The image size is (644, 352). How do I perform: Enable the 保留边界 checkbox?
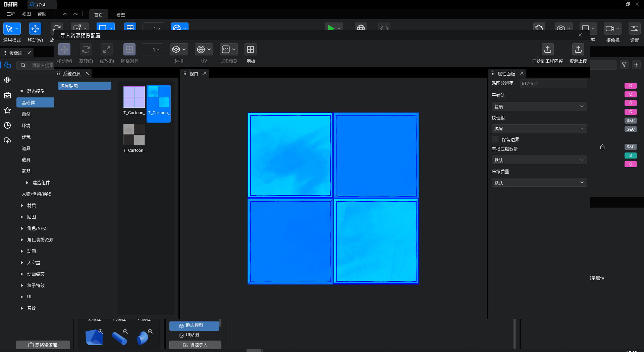tap(495, 139)
